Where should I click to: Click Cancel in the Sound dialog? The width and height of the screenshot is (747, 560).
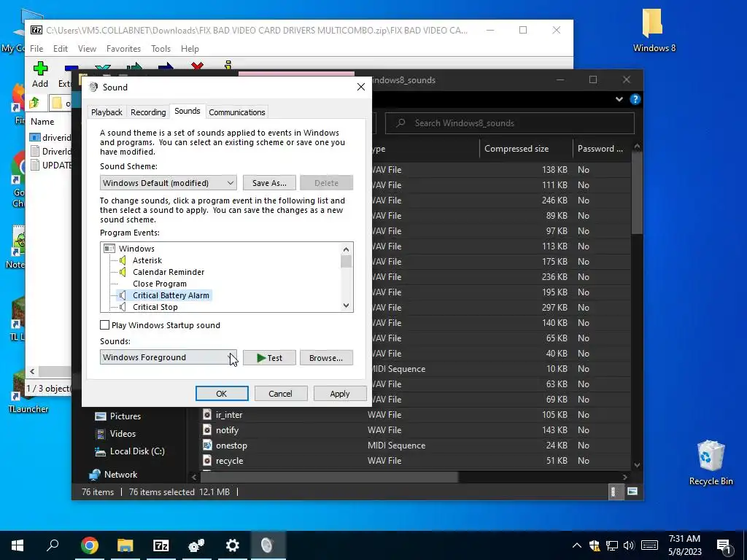point(281,393)
